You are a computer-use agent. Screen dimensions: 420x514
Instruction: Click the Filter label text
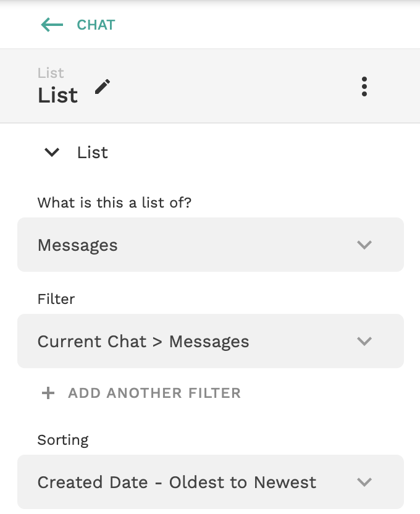pos(56,299)
